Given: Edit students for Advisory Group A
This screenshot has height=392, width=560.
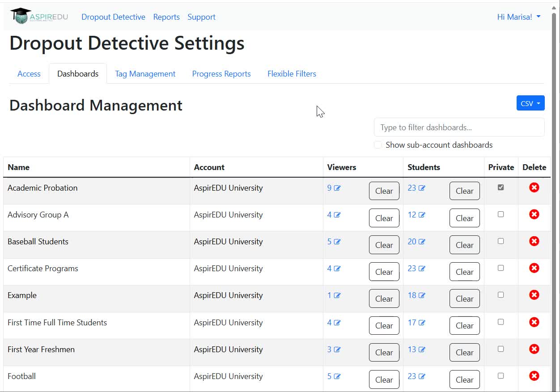Looking at the screenshot, I should (x=422, y=215).
